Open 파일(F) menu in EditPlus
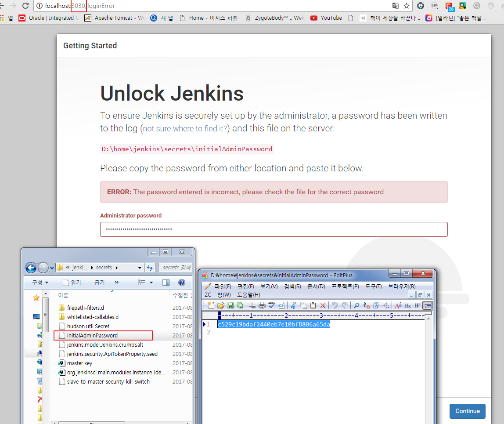504x424 pixels. [x=223, y=286]
